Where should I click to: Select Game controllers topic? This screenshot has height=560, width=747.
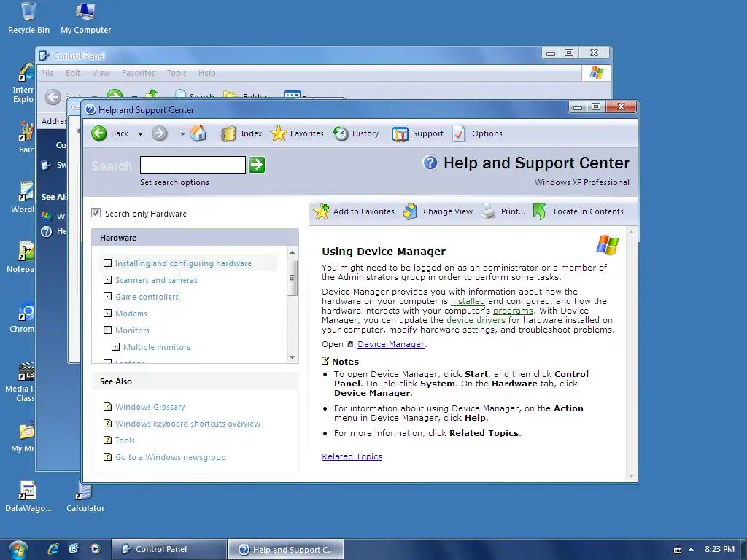[x=147, y=297]
